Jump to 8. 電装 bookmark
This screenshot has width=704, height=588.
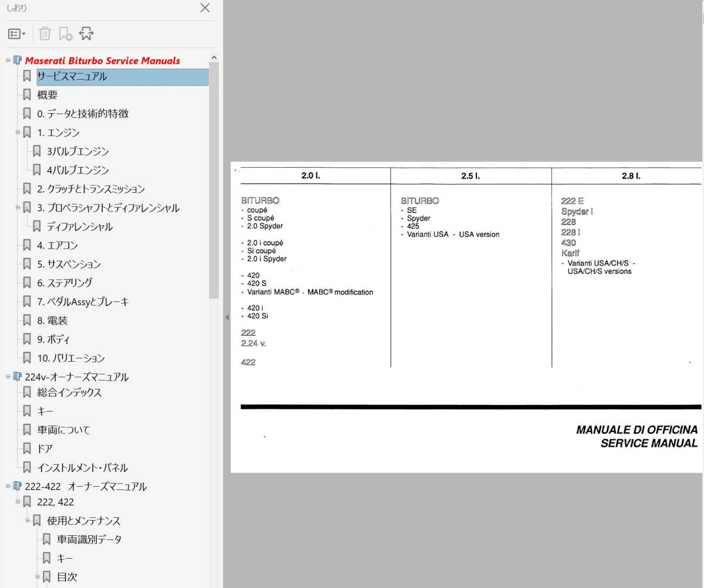pyautogui.click(x=52, y=321)
